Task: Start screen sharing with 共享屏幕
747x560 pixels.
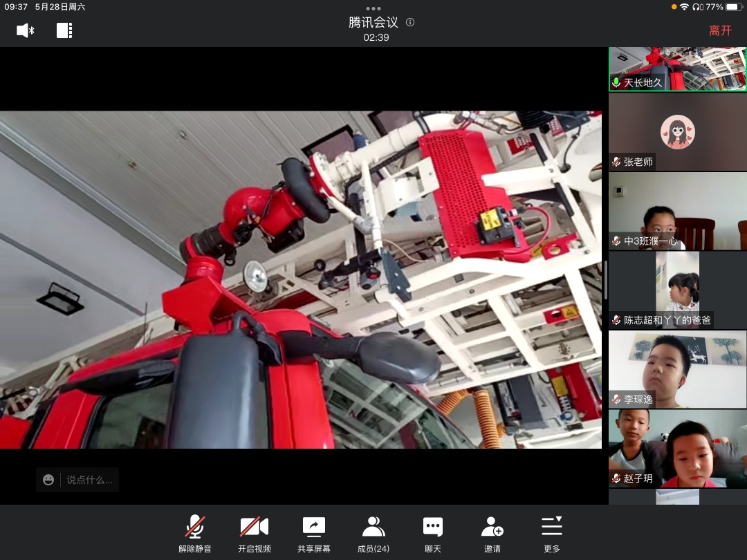Action: 314,534
